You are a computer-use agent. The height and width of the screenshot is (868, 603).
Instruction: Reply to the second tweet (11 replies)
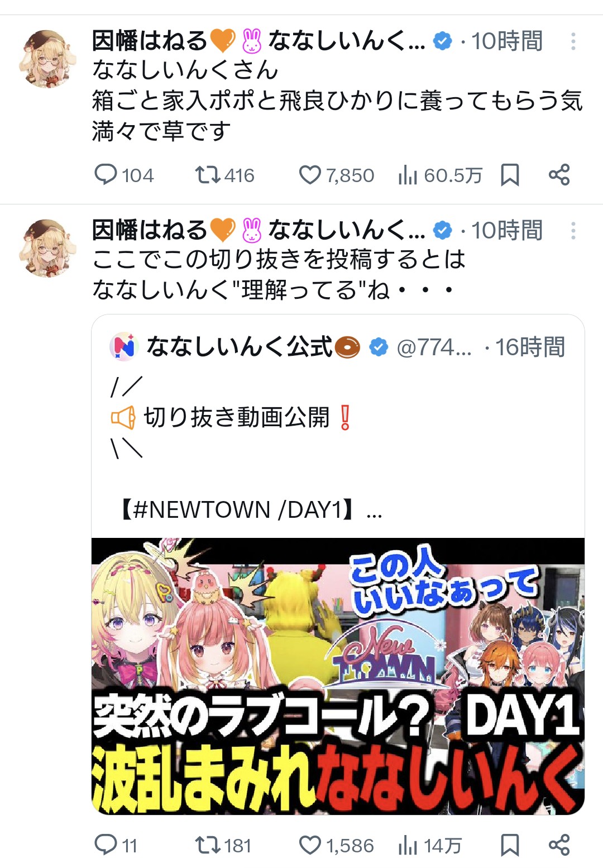pyautogui.click(x=116, y=845)
